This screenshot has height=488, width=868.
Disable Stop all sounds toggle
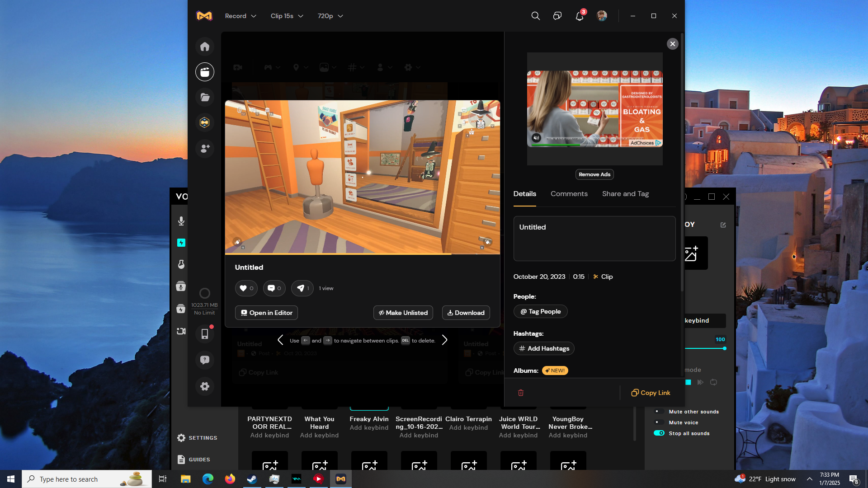659,433
